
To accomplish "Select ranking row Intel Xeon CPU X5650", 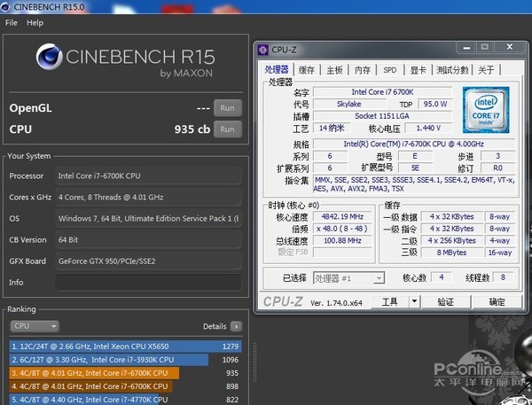I will point(125,347).
